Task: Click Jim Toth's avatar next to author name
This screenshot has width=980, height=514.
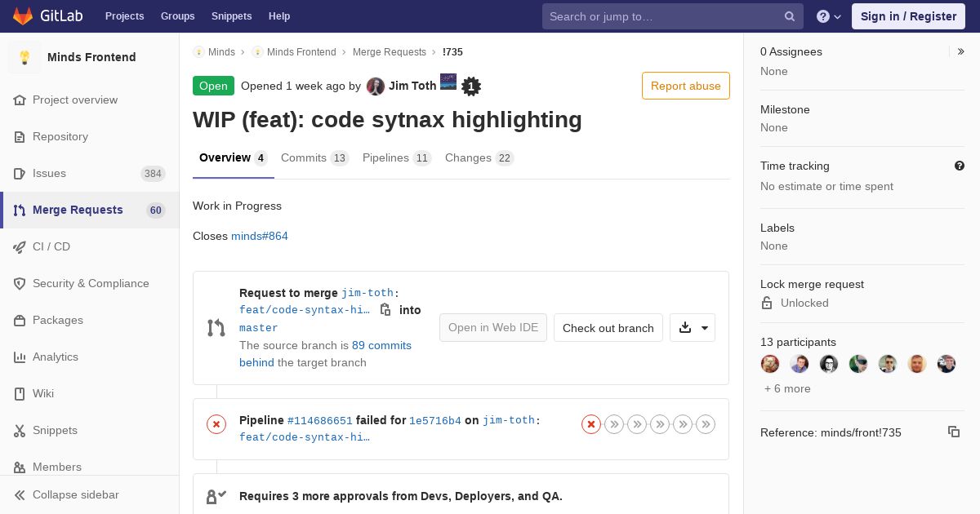Action: click(376, 86)
